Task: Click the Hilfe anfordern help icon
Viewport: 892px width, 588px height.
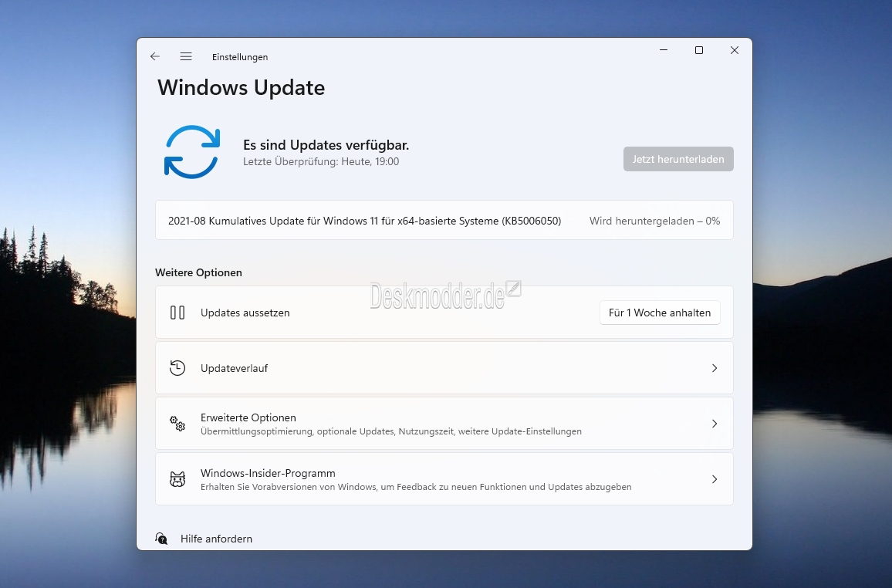Action: coord(161,539)
